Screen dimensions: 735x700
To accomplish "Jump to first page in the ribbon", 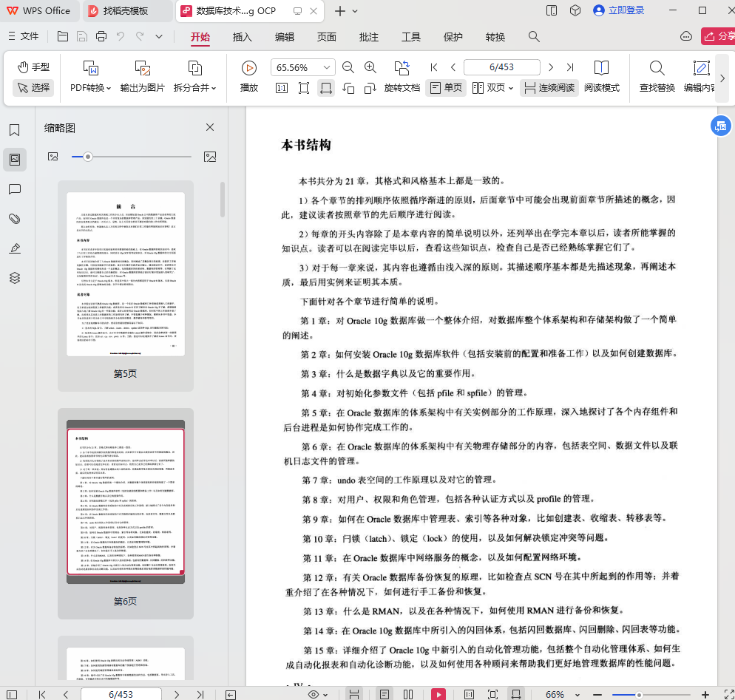I will (x=434, y=67).
